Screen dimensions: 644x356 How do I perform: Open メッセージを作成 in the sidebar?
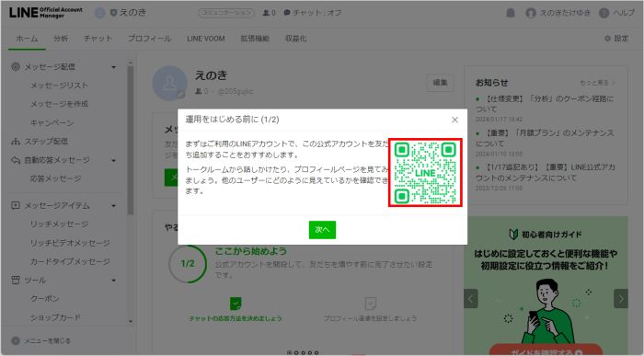(59, 104)
